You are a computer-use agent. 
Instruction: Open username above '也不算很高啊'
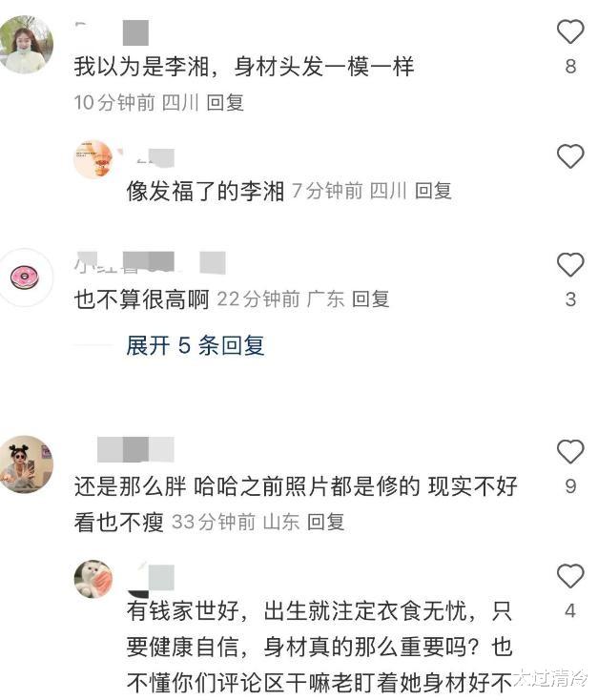click(150, 262)
